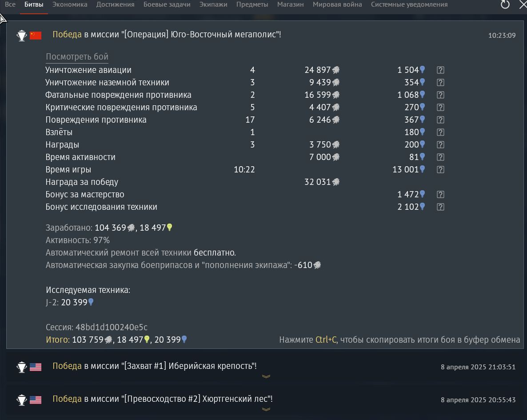Expand the Хюртгенский лес battle entry
This screenshot has width=527, height=420.
pyautogui.click(x=266, y=409)
